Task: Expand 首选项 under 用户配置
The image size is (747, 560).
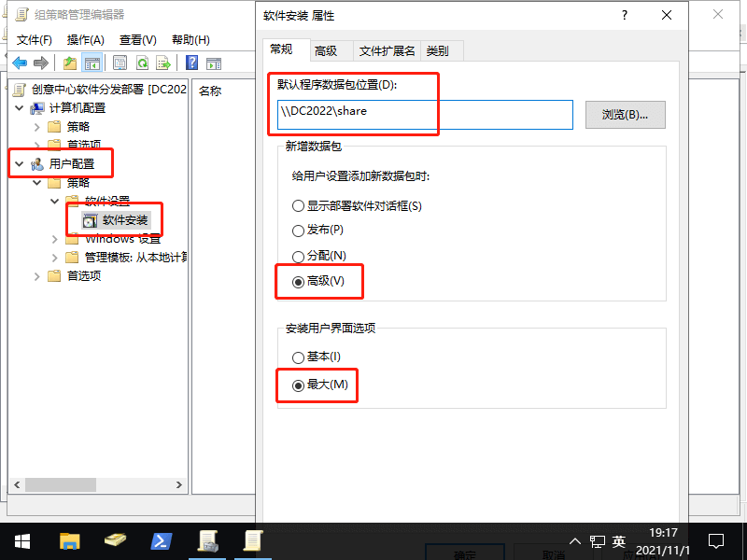Action: tap(37, 276)
